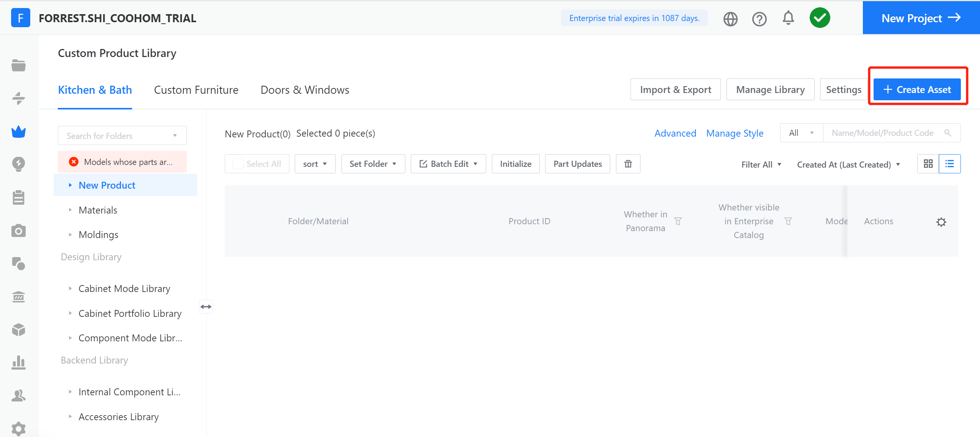Click the crown icon in left sidebar
980x437 pixels.
pyautogui.click(x=18, y=132)
